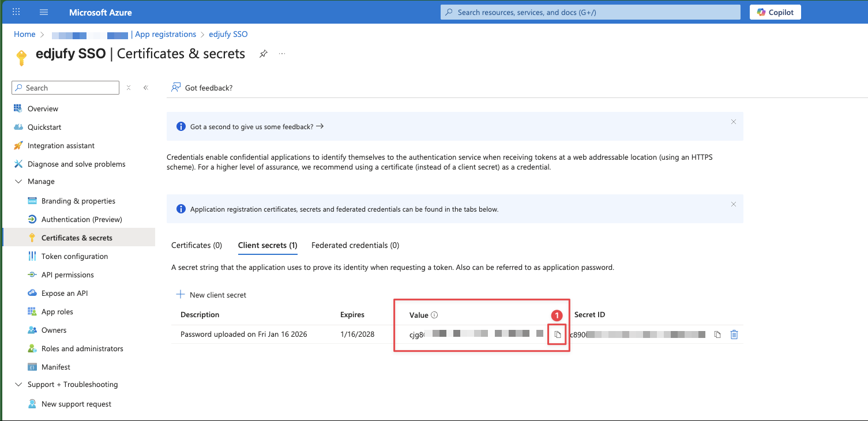Open Token configuration settings
Screen dimensions: 868x421
pyautogui.click(x=74, y=255)
